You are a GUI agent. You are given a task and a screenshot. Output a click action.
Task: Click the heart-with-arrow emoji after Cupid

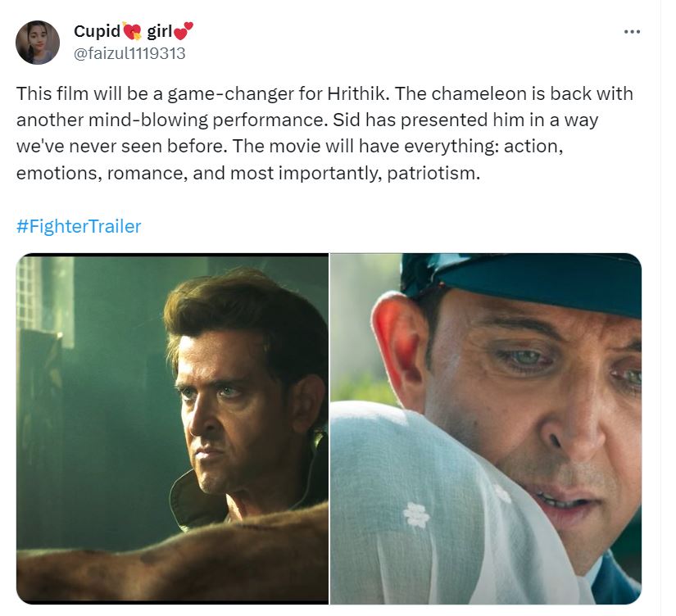coord(132,32)
